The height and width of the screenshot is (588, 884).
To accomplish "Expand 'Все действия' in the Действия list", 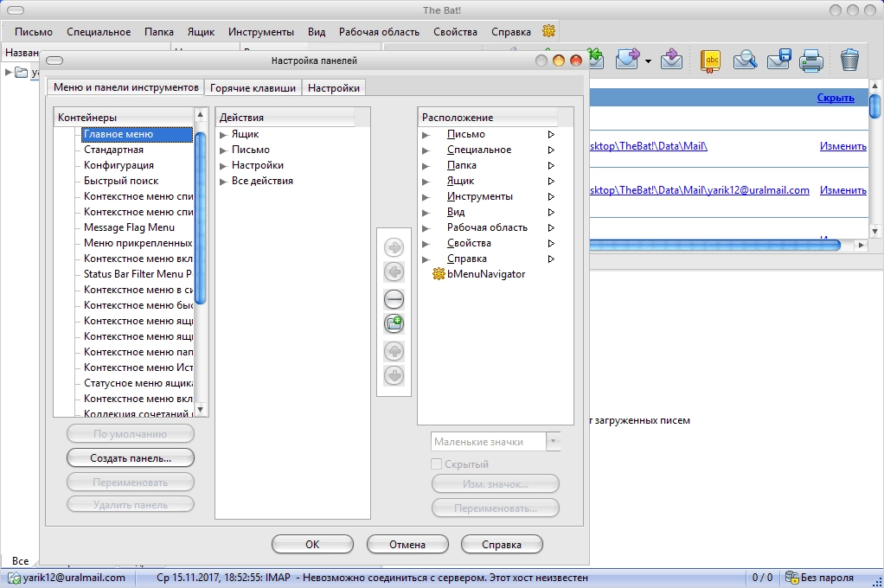I will click(x=223, y=181).
